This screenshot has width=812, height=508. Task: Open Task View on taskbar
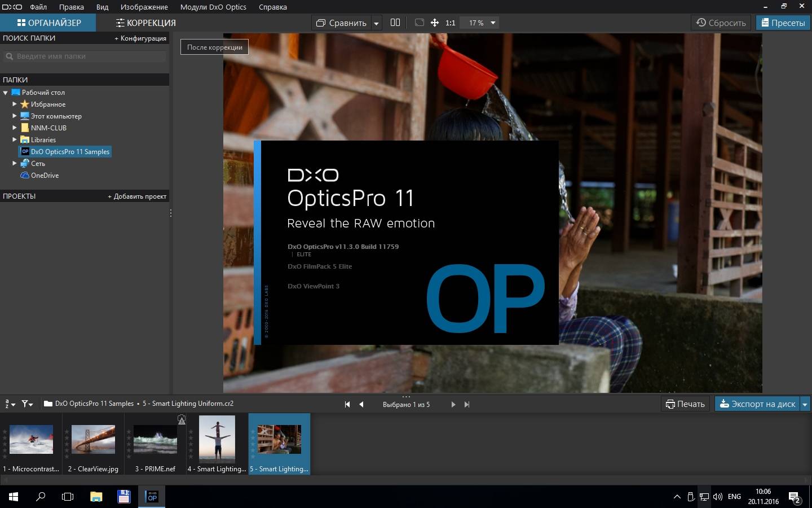point(68,497)
